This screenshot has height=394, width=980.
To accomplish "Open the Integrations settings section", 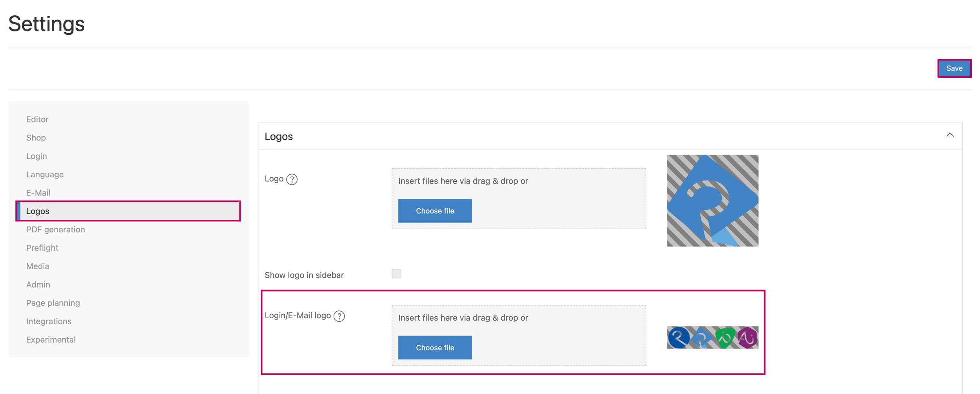I will [x=49, y=321].
